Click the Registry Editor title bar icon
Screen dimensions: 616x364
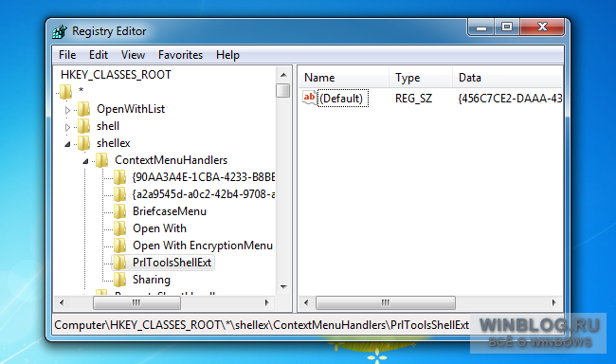pos(60,31)
